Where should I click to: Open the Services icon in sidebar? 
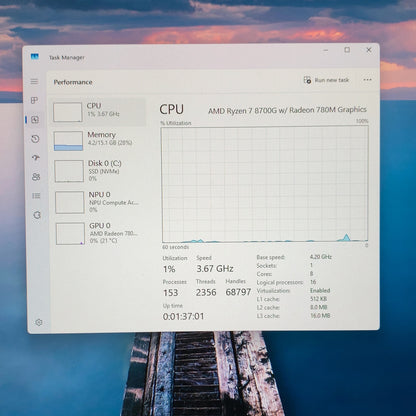coord(37,215)
